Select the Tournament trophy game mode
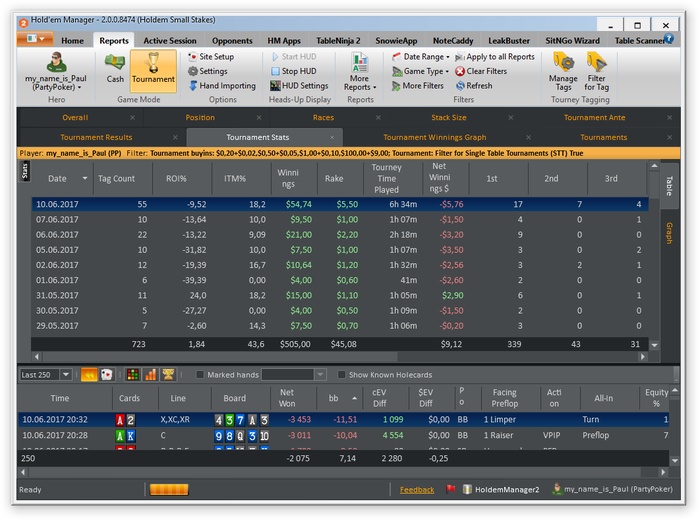 pyautogui.click(x=153, y=71)
